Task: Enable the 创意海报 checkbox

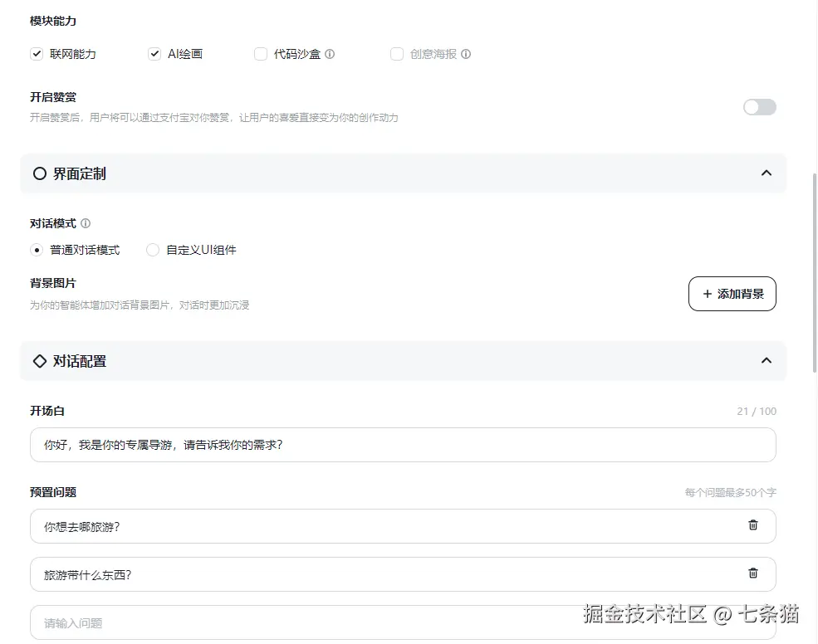Action: (396, 54)
